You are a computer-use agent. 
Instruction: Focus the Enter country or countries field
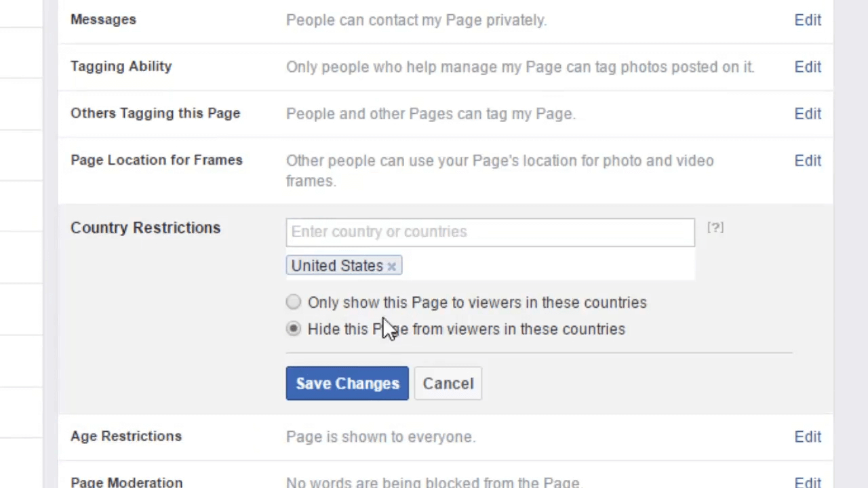[x=490, y=232]
